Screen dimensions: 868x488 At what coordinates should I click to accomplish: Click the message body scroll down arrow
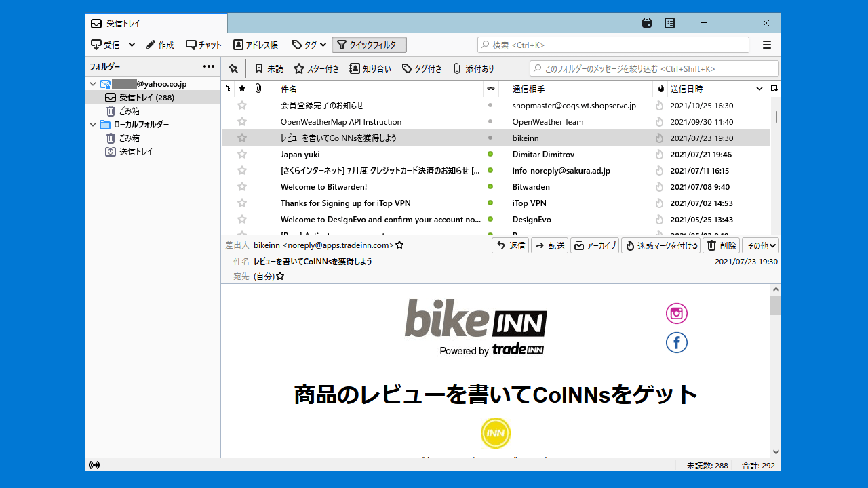click(776, 452)
